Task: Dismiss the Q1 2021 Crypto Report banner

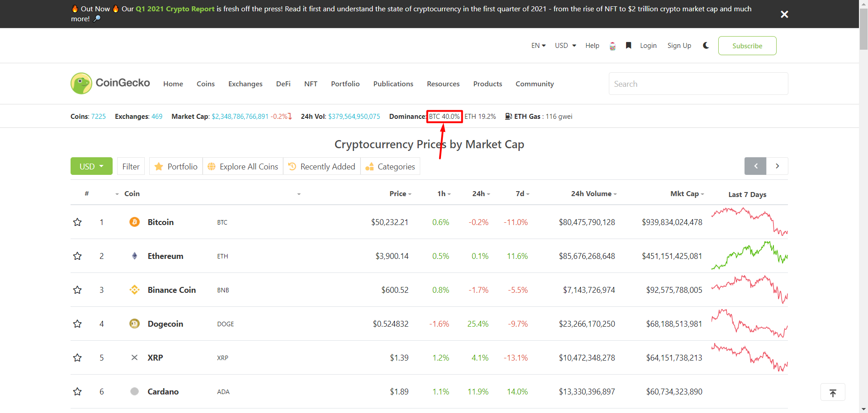Action: 784,14
